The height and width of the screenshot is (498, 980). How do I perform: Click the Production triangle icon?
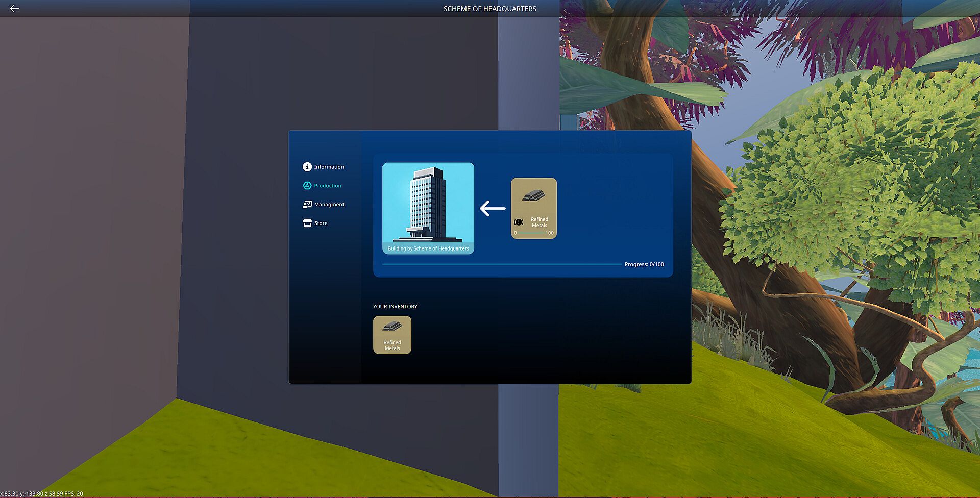307,186
